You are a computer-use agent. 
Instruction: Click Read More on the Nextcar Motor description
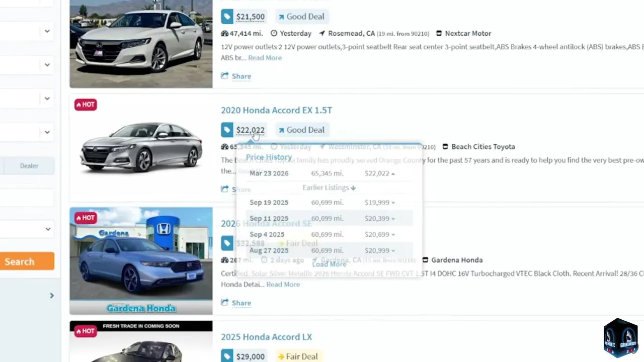point(265,58)
